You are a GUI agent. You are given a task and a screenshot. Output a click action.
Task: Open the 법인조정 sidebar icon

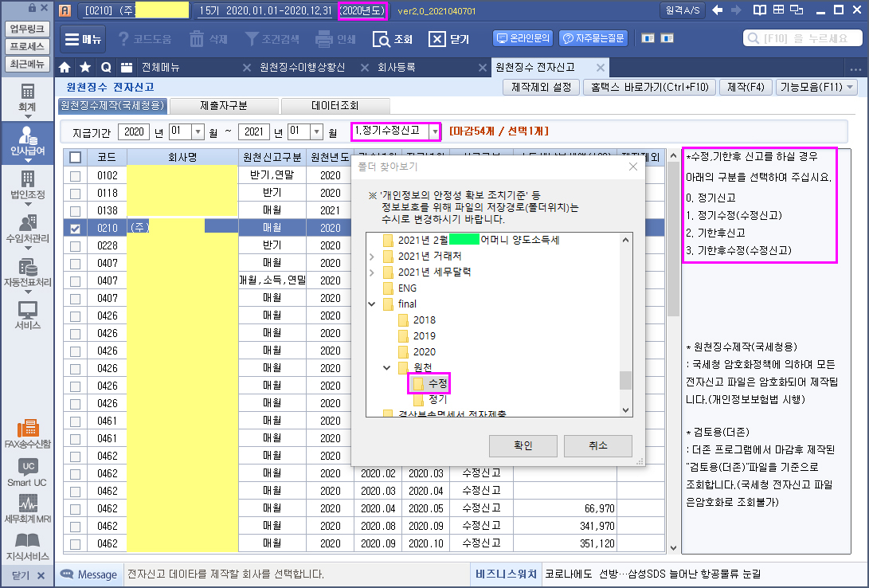[27, 183]
